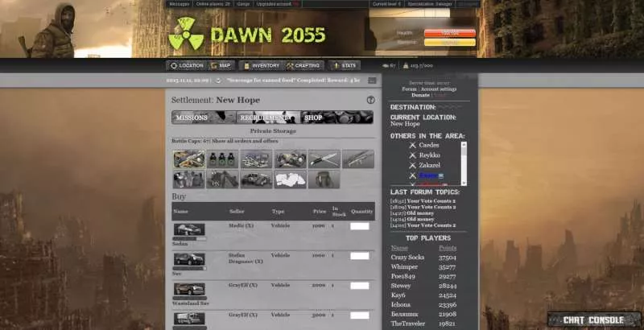
Task: Click seller Stefan Dragunov (X)
Action: click(x=246, y=258)
